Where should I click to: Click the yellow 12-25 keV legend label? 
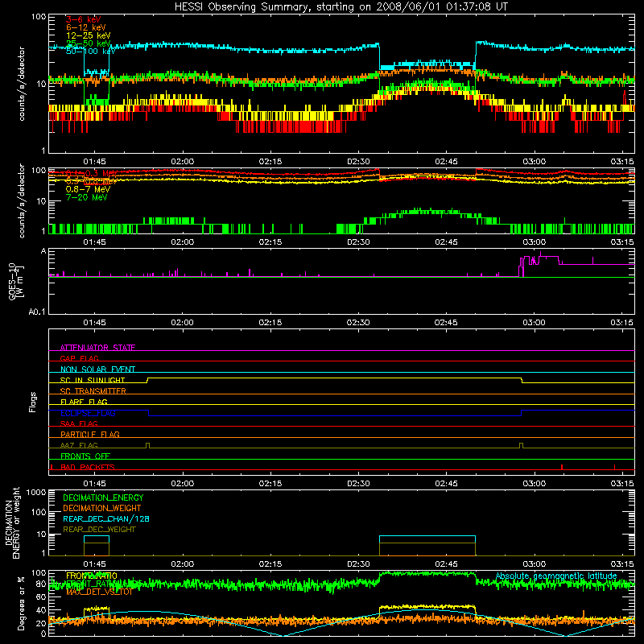88,35
